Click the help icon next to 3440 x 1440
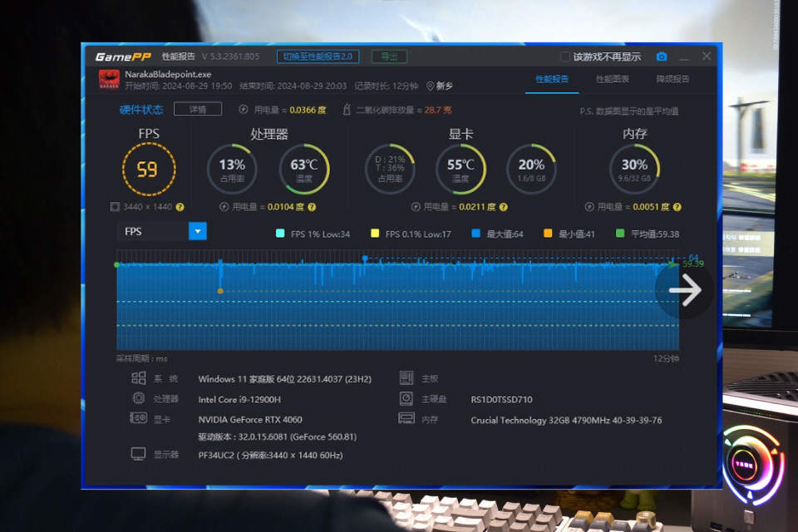 (180, 207)
